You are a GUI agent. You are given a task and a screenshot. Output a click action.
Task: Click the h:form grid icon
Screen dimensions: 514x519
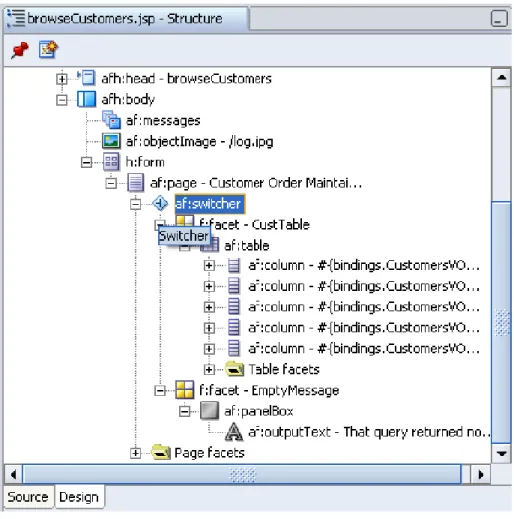(x=111, y=162)
